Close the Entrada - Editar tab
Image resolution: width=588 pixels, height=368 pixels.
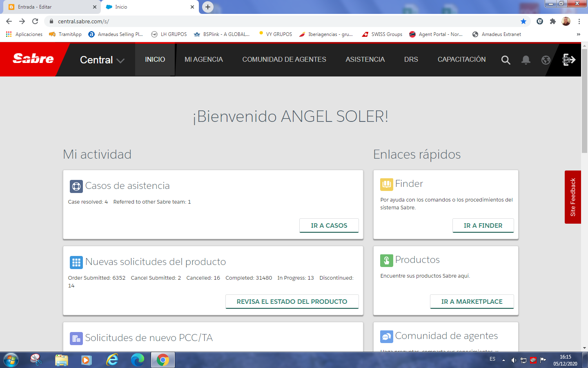pos(94,7)
